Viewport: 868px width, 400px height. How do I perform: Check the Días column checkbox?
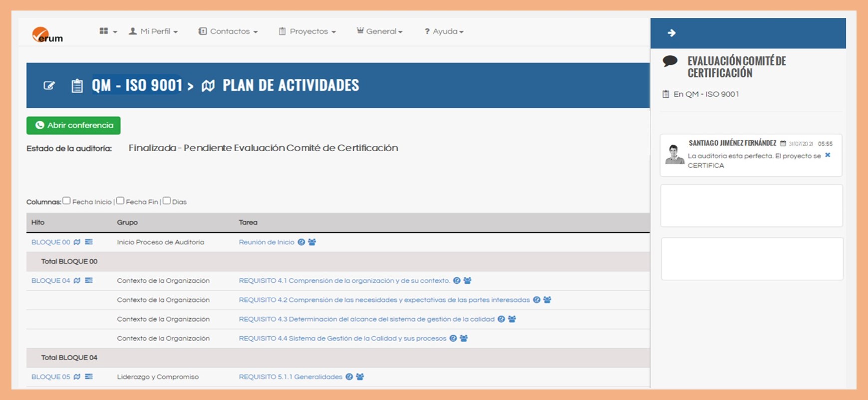[167, 201]
